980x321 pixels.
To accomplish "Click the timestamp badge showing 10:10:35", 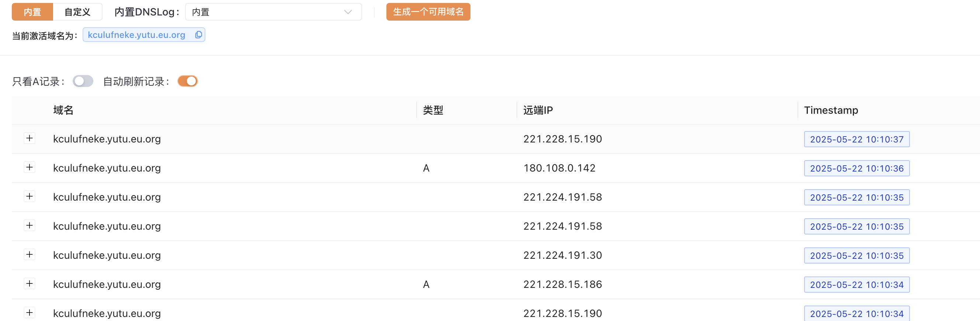I will 857,197.
